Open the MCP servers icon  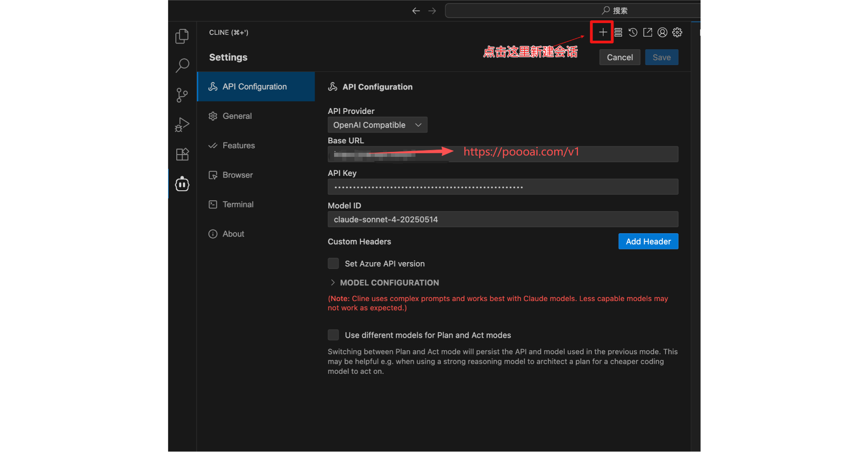(618, 32)
